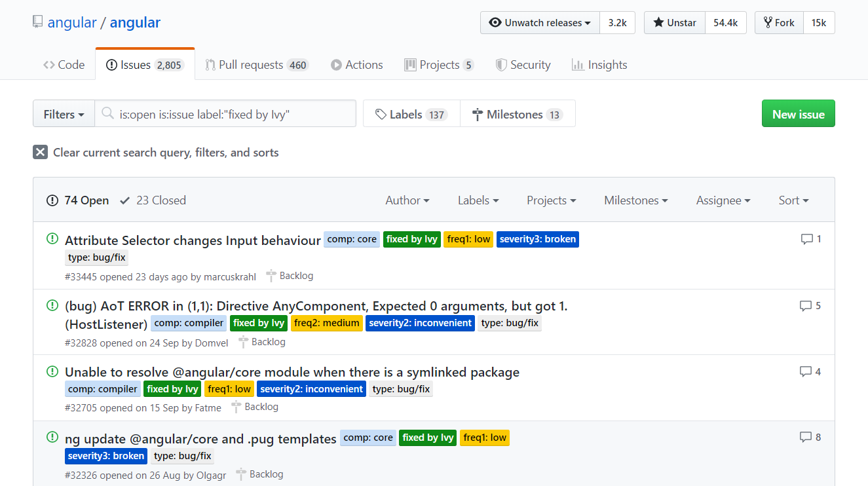This screenshot has width=868, height=486.
Task: Click the 15k forks count
Action: click(819, 23)
